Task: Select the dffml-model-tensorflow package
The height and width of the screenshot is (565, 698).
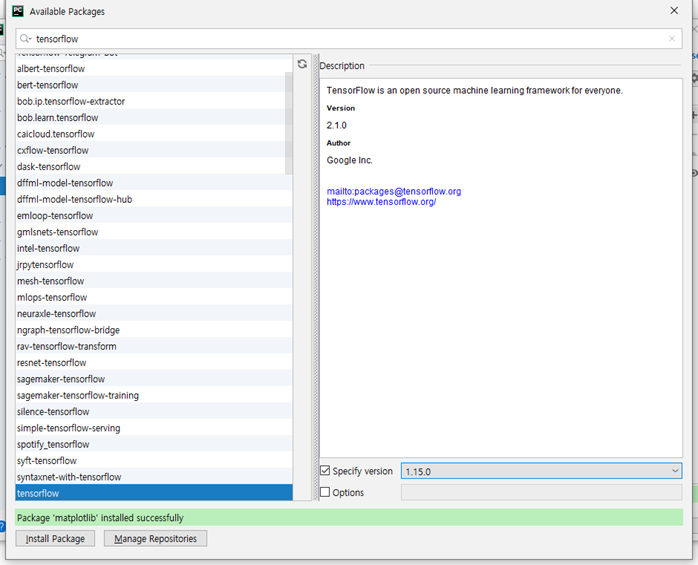Action: tap(154, 183)
